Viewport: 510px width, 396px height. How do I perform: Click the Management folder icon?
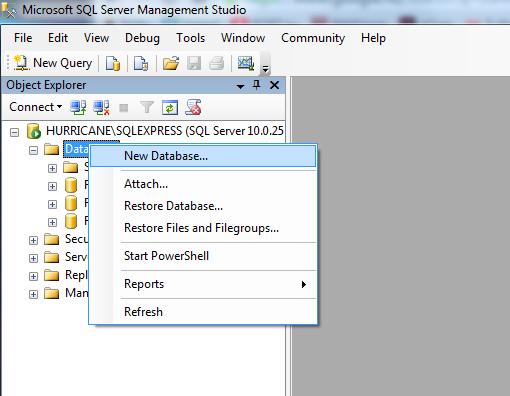tap(52, 293)
